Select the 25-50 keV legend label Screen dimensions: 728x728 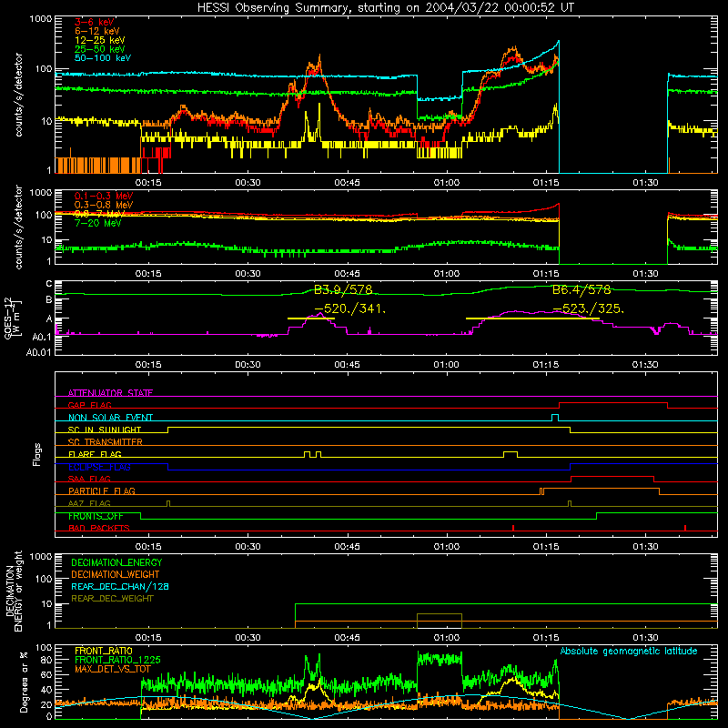(x=100, y=49)
